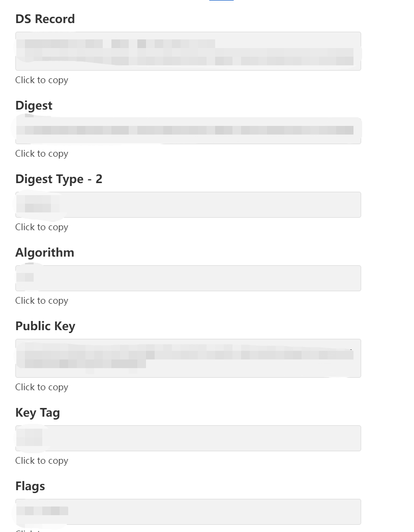Click the DS Record value field
The height and width of the screenshot is (532, 414).
188,51
